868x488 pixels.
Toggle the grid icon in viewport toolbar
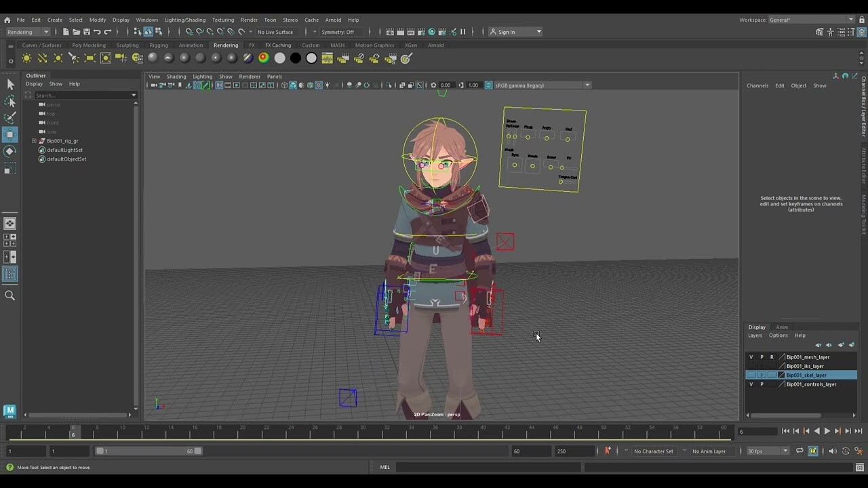[219, 85]
